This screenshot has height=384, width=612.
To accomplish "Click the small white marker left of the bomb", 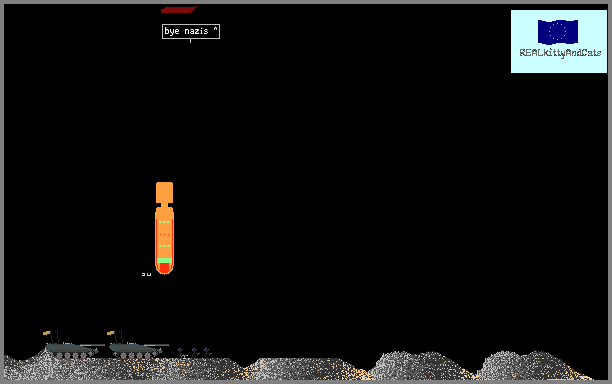I will click(x=146, y=274).
